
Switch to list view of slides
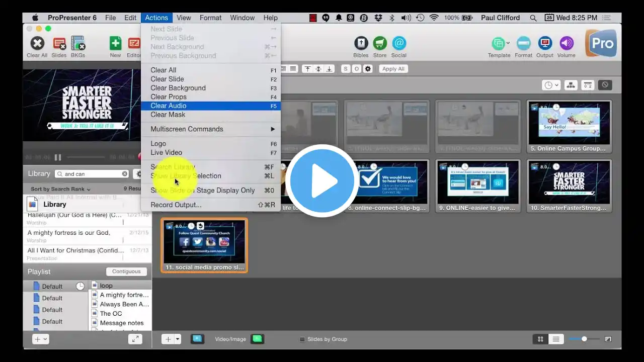tap(556, 339)
